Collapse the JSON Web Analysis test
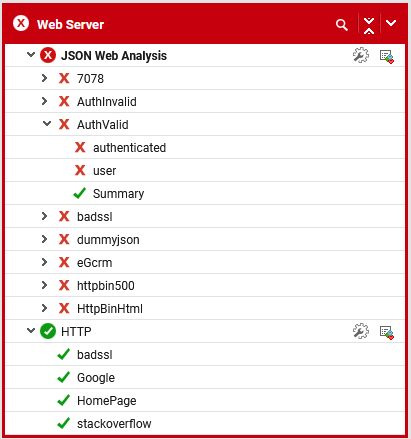This screenshot has width=411, height=439. (x=31, y=54)
